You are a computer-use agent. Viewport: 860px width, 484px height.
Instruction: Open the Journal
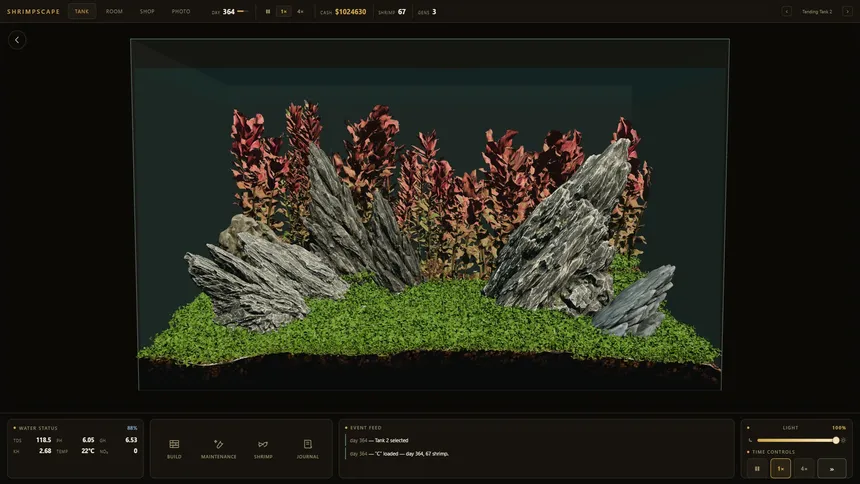(x=307, y=448)
